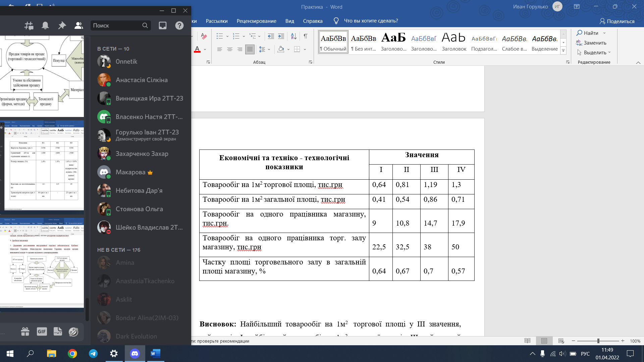Open Рецензирование ribbon tab
644x362 pixels.
tap(256, 21)
